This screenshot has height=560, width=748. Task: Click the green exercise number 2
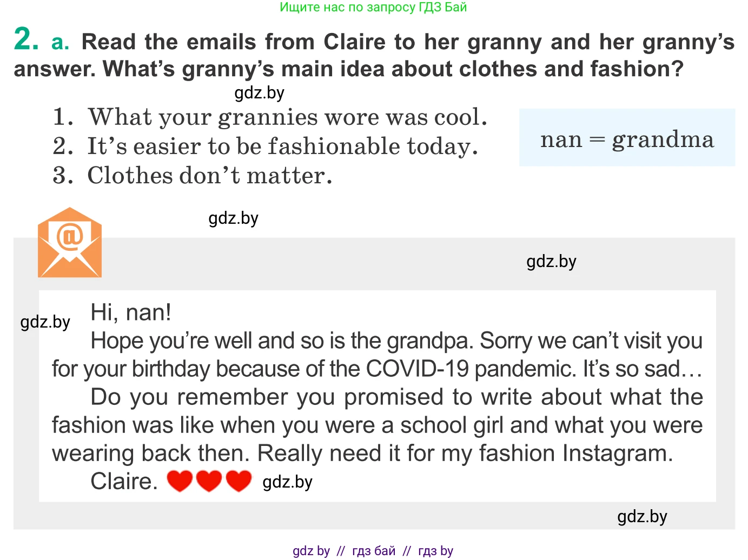point(26,39)
